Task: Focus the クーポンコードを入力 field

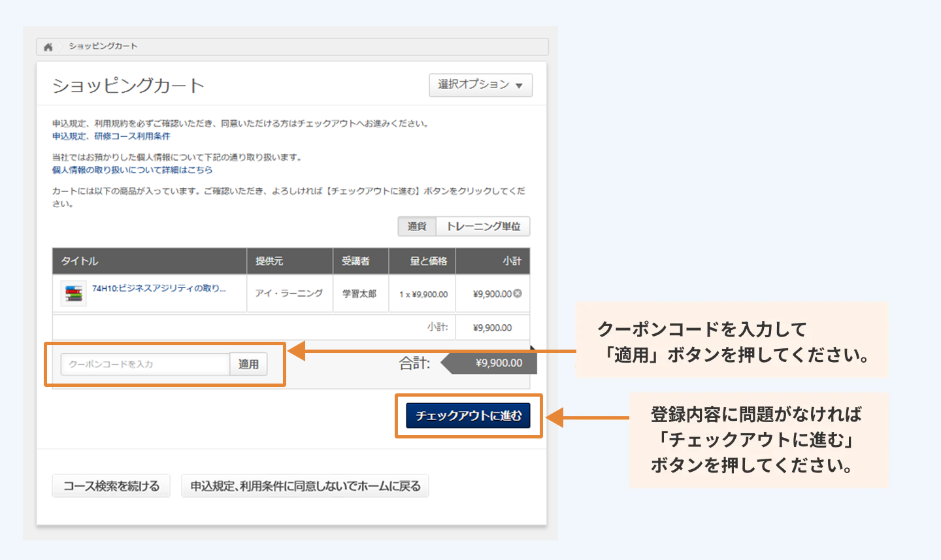Action: (x=145, y=364)
